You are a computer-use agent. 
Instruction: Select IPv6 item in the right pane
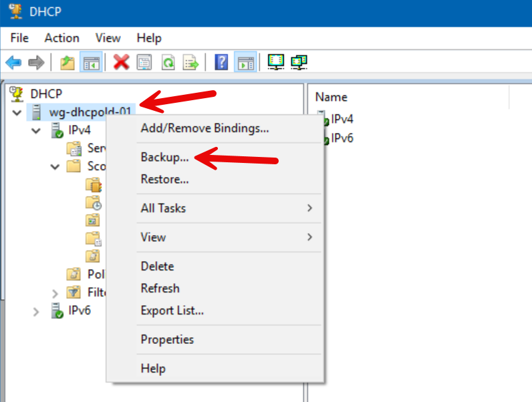(x=342, y=138)
